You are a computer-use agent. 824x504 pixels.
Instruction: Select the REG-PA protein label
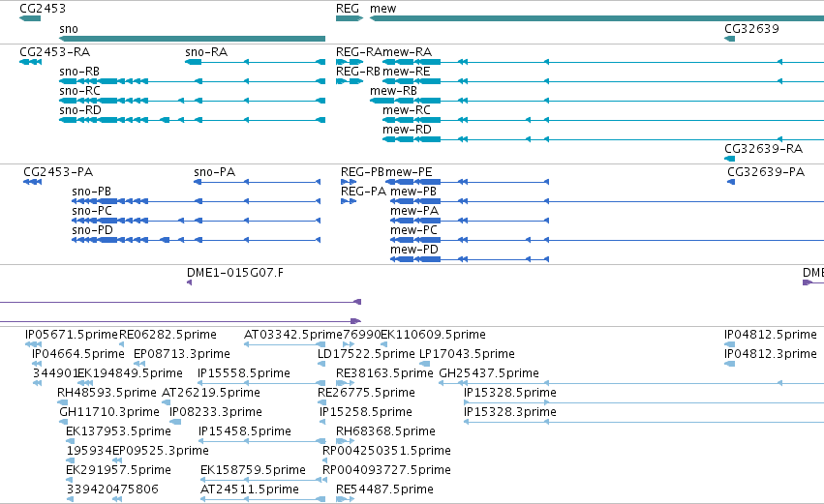click(364, 192)
